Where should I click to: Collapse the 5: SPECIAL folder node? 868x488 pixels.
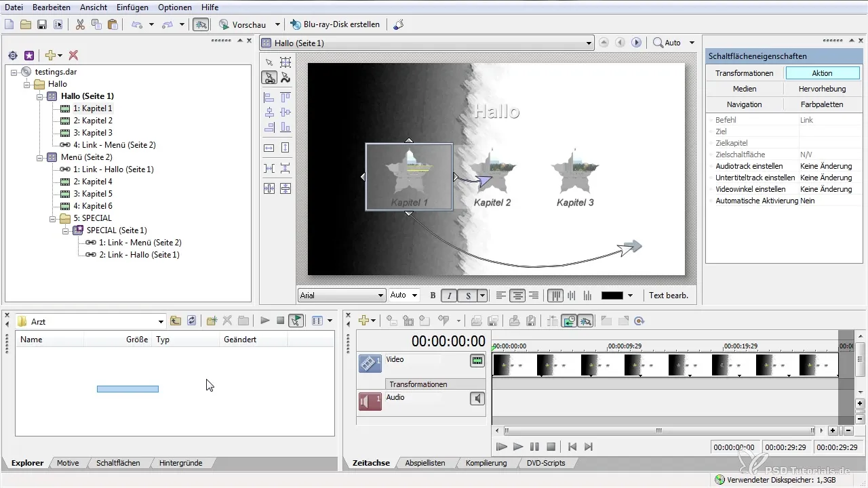pos(52,218)
